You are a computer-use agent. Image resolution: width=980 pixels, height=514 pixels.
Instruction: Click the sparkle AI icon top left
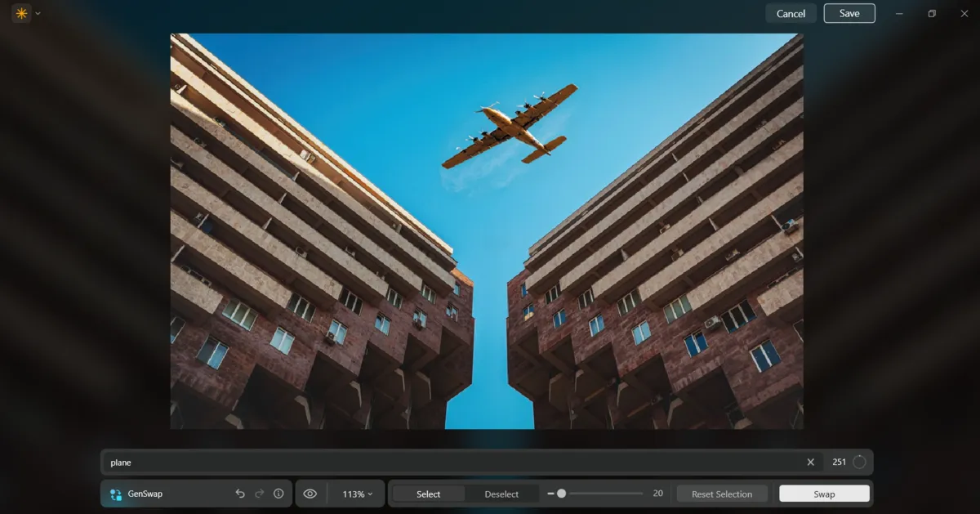21,13
